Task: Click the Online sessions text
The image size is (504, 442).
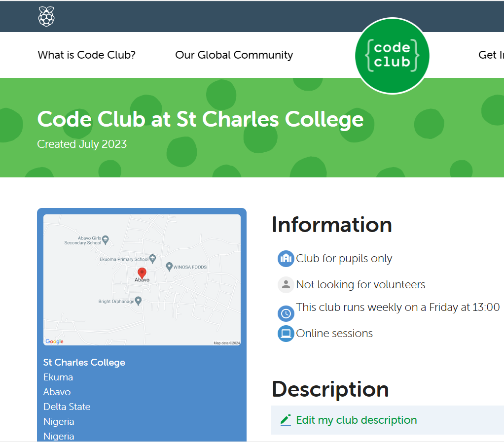Action: [334, 334]
